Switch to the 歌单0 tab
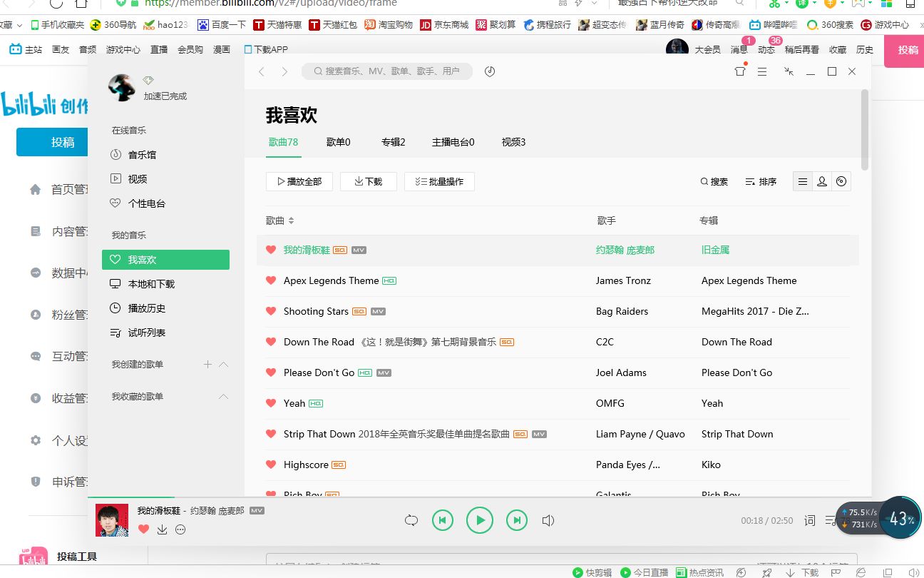 pyautogui.click(x=339, y=142)
